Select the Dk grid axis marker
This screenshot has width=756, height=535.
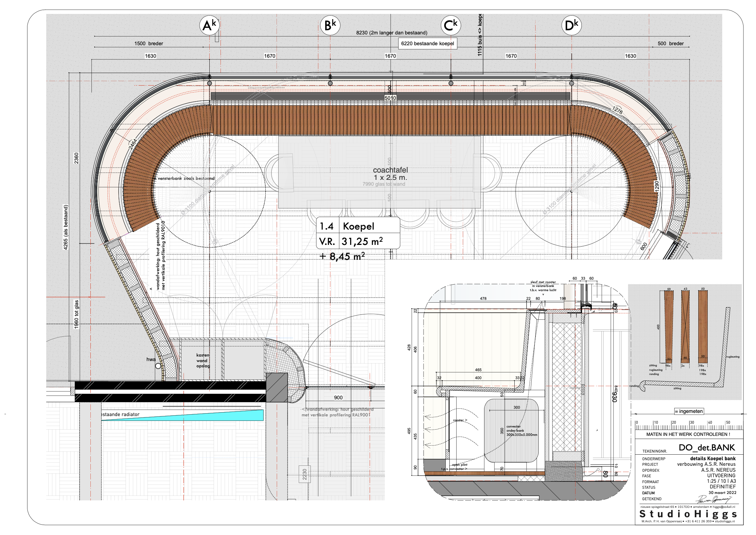tap(571, 25)
